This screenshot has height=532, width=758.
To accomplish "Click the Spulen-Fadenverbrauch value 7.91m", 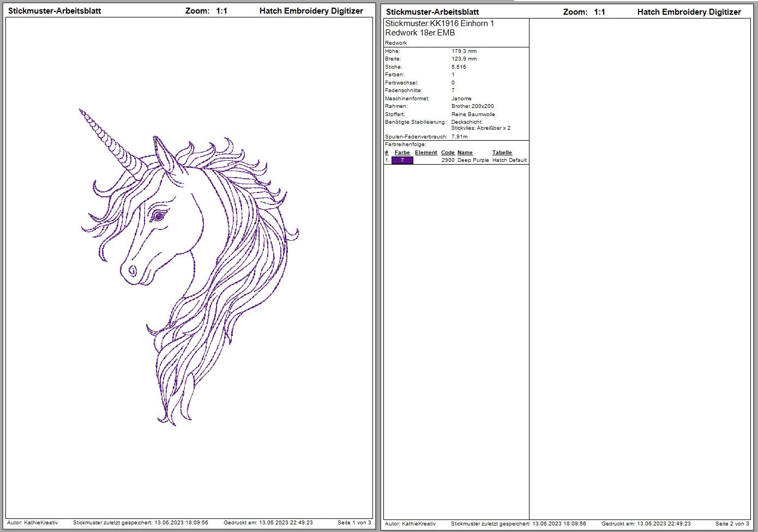I will [x=459, y=137].
